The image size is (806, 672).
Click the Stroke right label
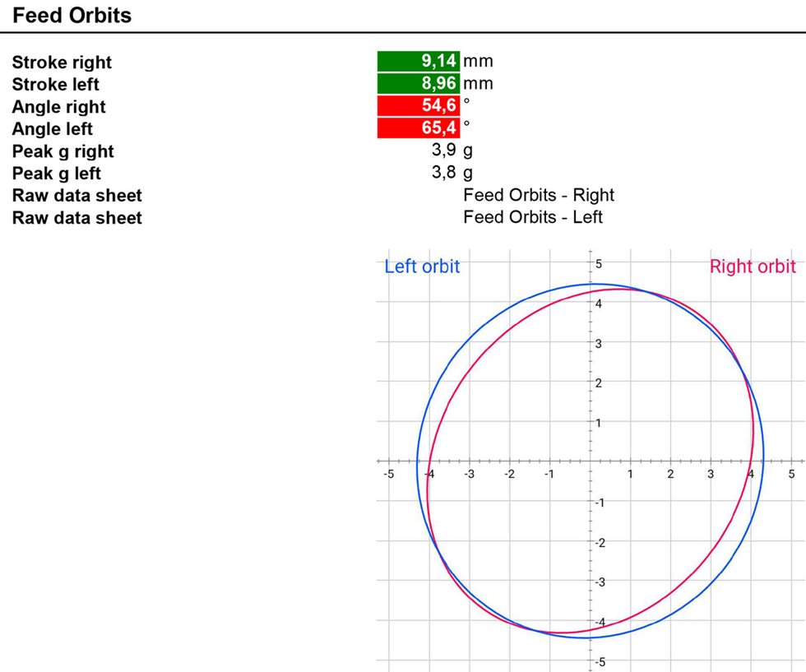pyautogui.click(x=62, y=63)
